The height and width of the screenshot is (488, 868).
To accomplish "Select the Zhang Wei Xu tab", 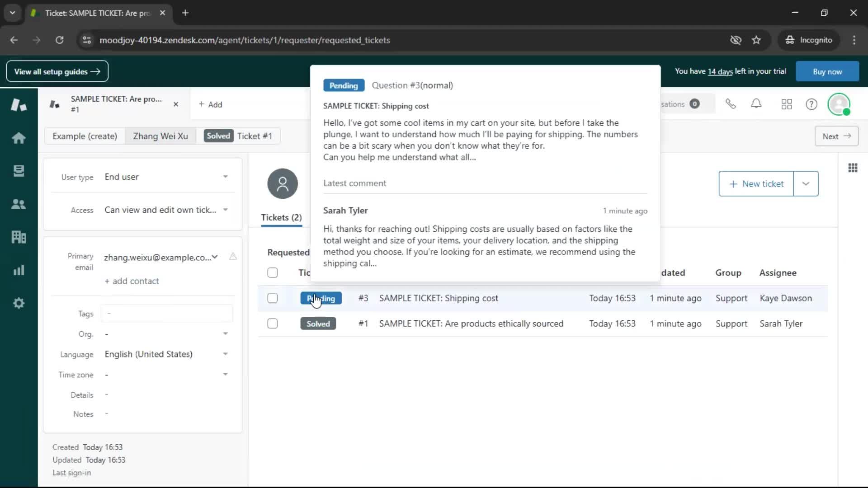I will (160, 136).
